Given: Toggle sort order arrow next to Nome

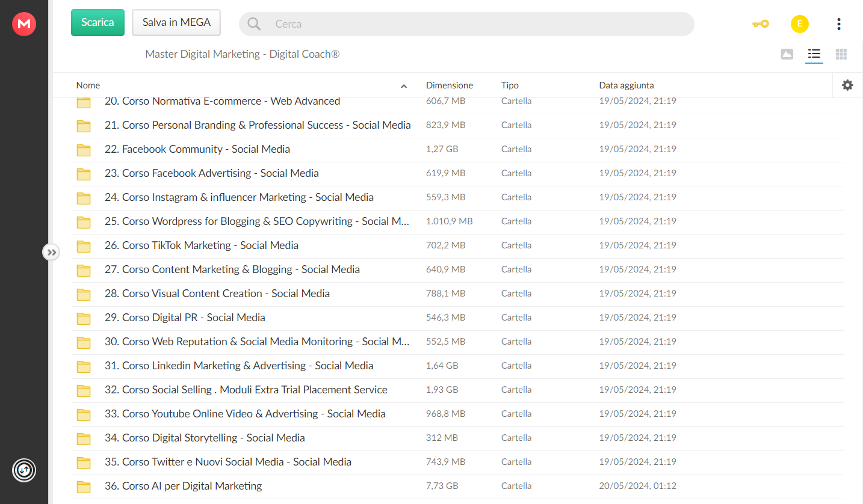Looking at the screenshot, I should pyautogui.click(x=404, y=86).
